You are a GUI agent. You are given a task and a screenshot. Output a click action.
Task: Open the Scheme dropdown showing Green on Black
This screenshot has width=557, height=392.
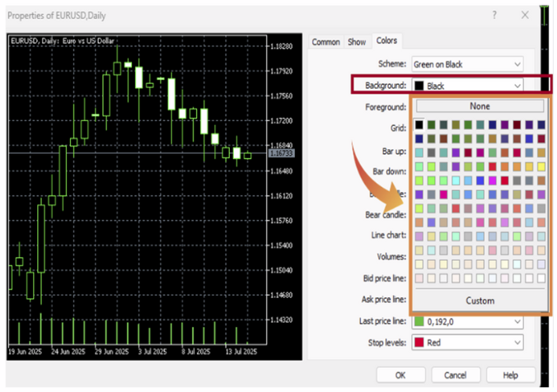click(517, 63)
